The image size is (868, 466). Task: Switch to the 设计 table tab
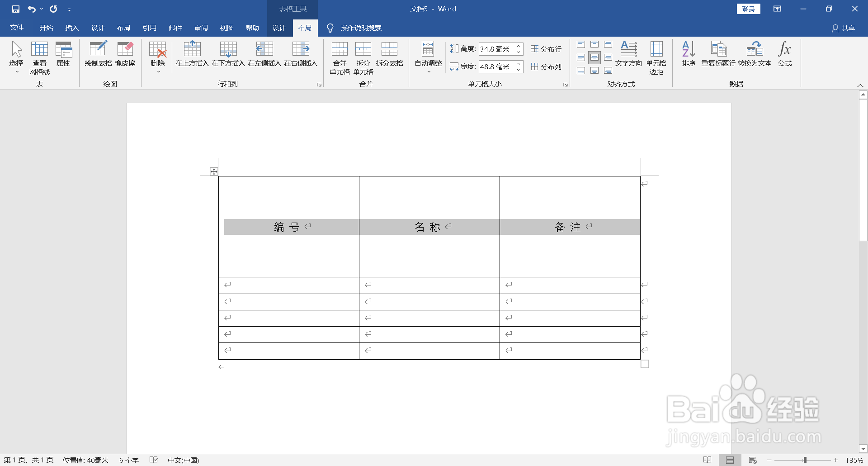tap(279, 28)
